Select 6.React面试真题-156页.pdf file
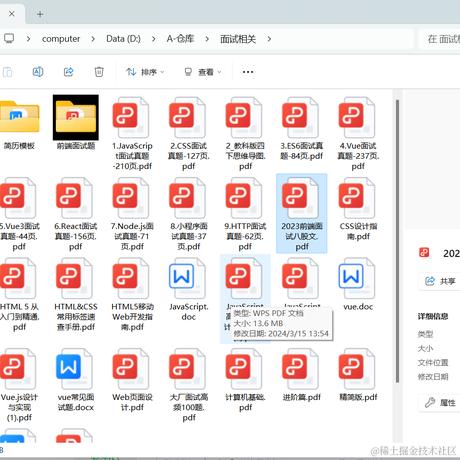The image size is (460, 460). point(76,214)
